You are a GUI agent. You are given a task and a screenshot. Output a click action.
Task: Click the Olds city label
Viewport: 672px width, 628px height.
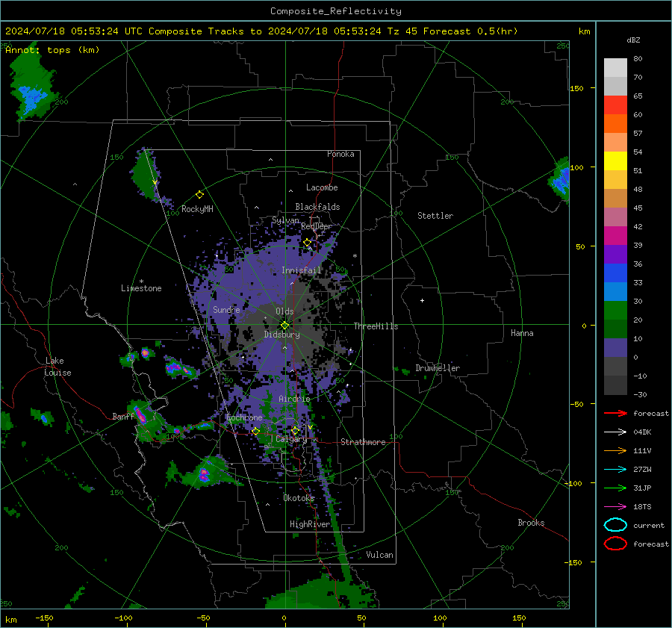pyautogui.click(x=284, y=311)
